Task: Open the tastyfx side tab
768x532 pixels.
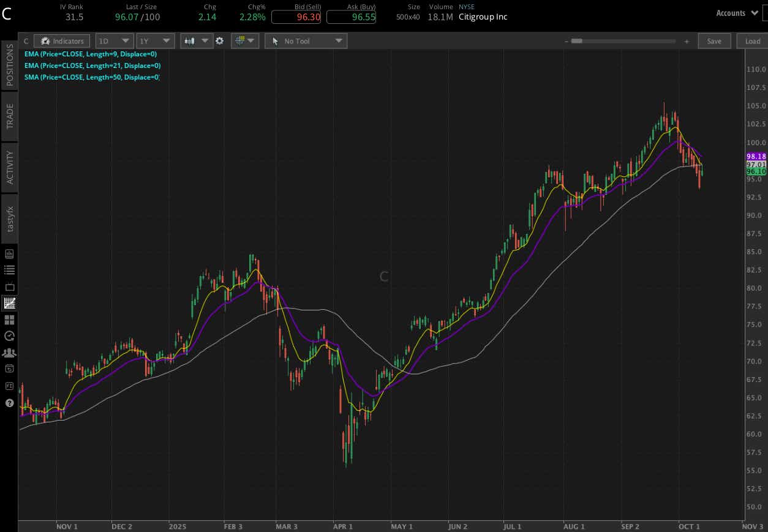Action: tap(9, 219)
